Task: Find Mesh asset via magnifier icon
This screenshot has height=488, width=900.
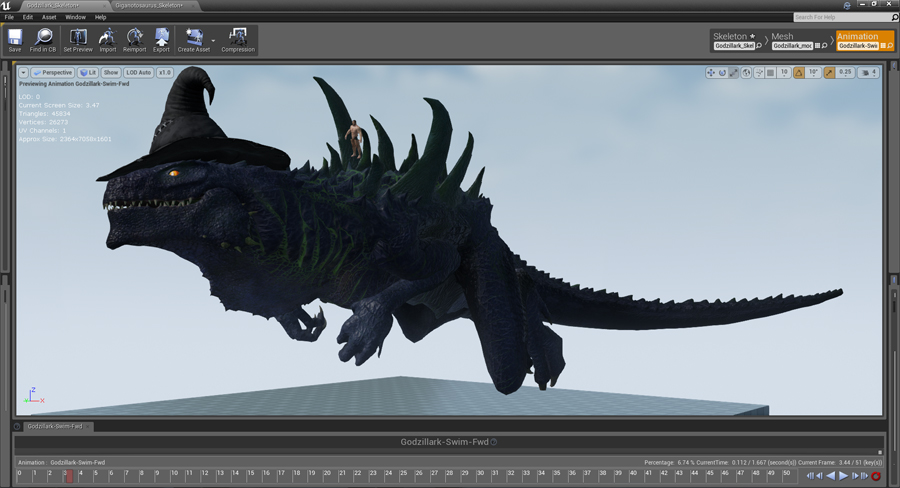Action: click(x=825, y=46)
